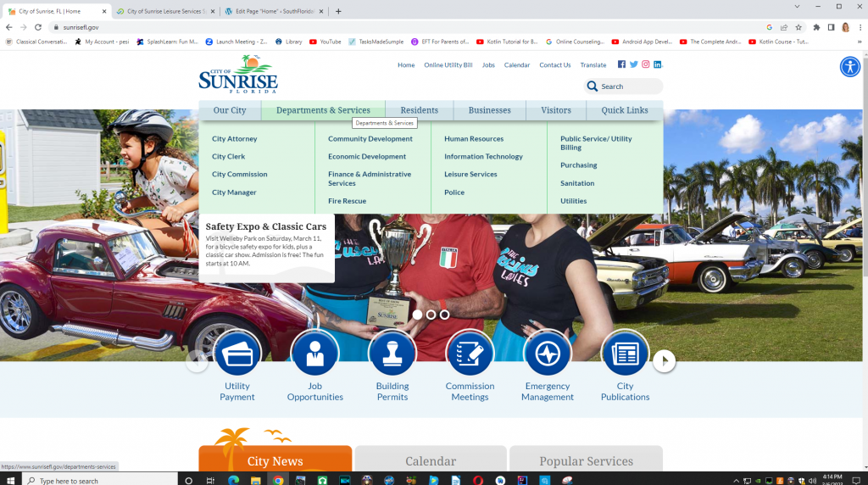This screenshot has width=868, height=485.
Task: Open the Commission Meetings icon
Action: point(470,354)
